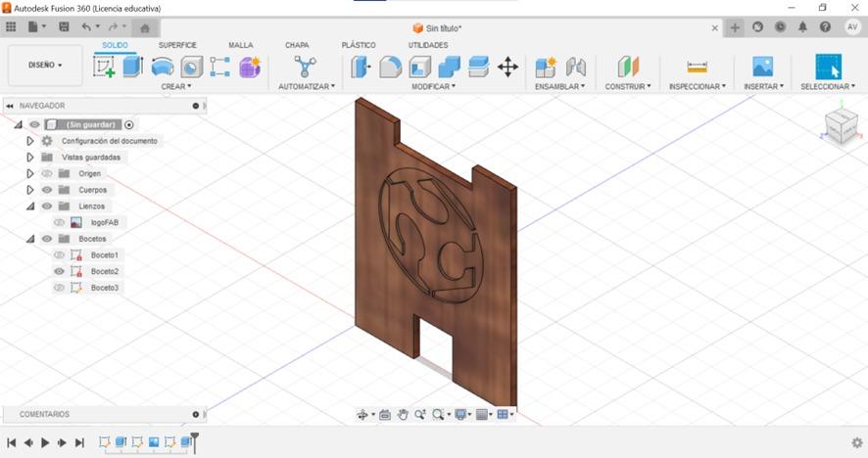Select the Press Pull tool
Screen dimensions: 868x458
point(361,67)
